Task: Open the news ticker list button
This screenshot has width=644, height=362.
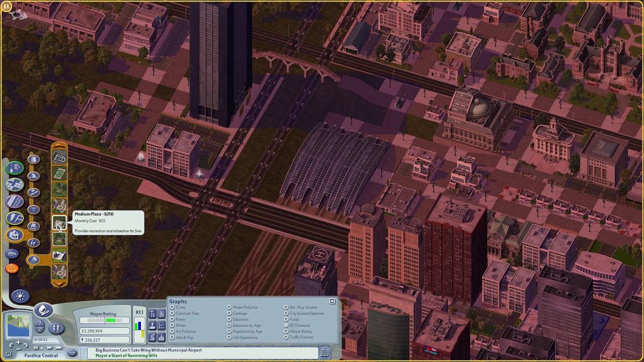Action: point(325,352)
